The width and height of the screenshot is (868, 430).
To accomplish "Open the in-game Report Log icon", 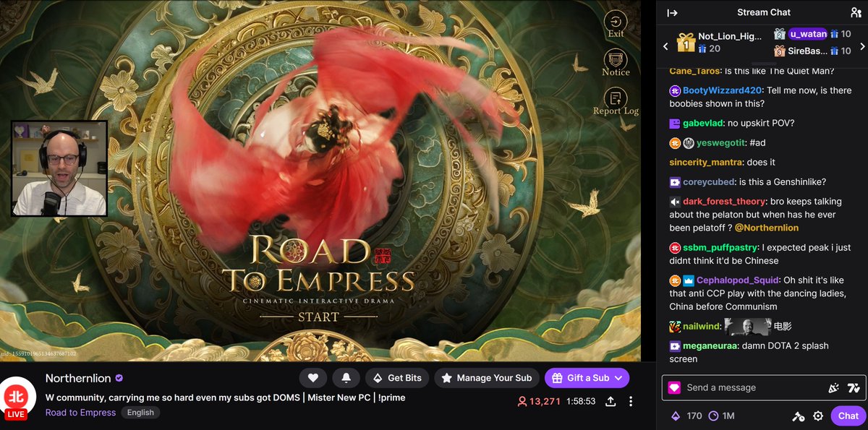I will [616, 102].
